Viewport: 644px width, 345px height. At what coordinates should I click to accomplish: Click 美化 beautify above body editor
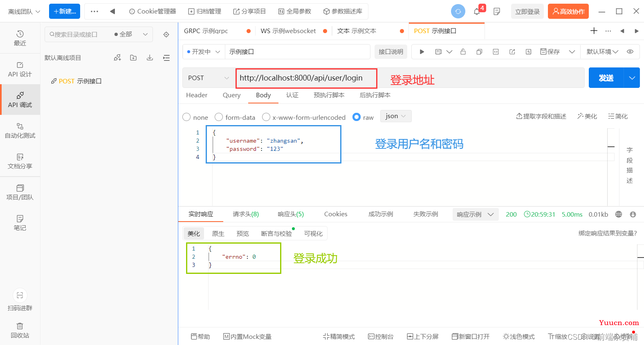[x=587, y=116]
